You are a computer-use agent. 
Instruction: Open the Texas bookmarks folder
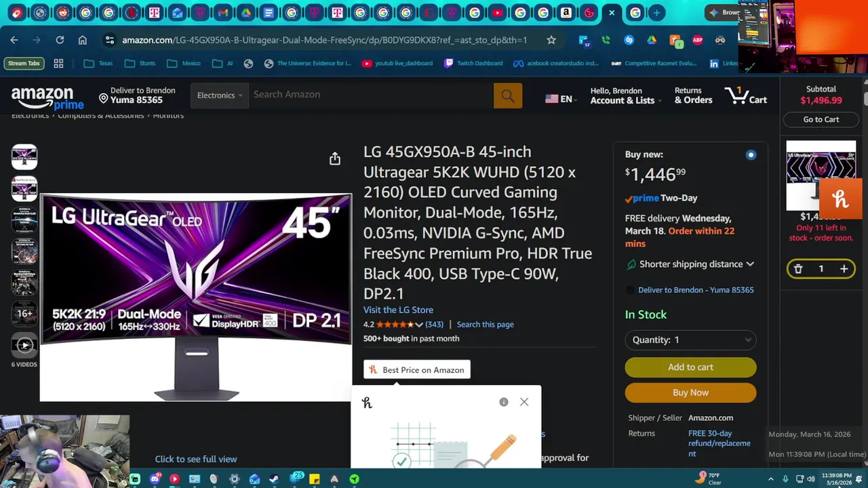[x=98, y=63]
